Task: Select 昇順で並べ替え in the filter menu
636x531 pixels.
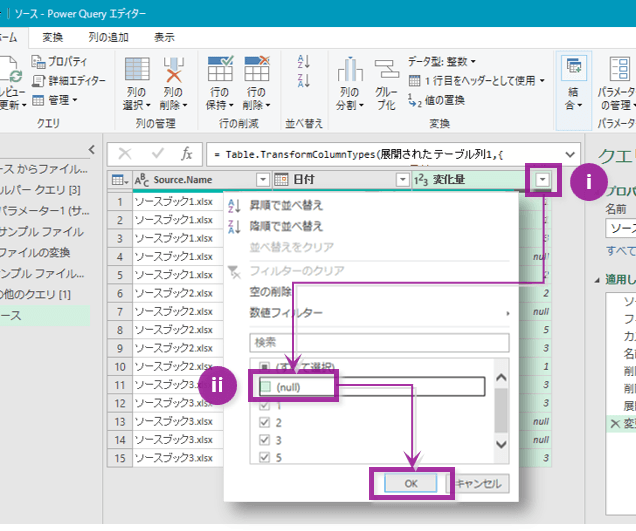Action: pyautogui.click(x=284, y=206)
